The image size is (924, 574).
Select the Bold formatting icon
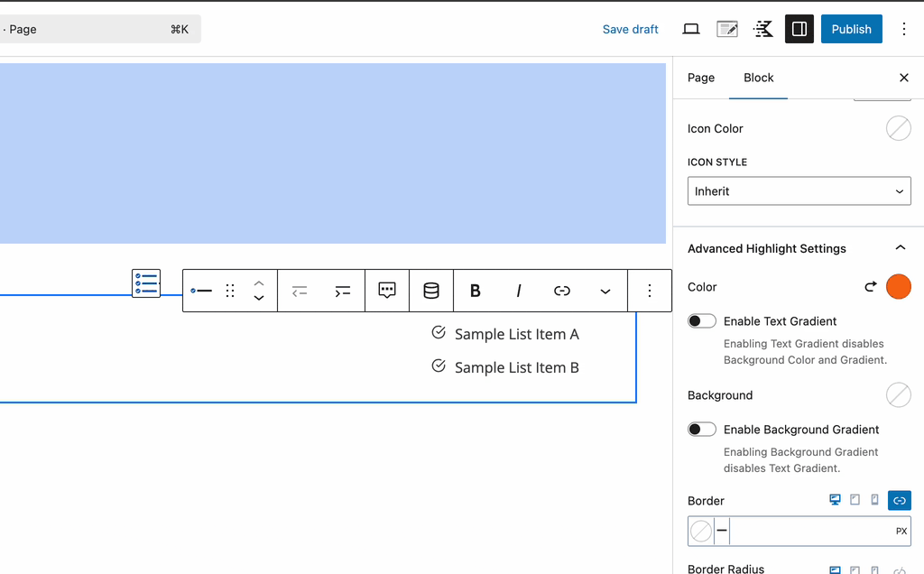coord(476,290)
